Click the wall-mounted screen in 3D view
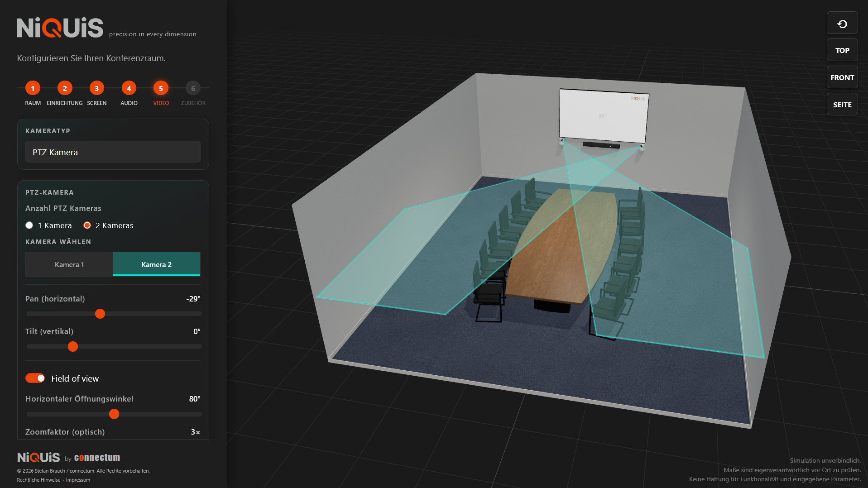Viewport: 868px width, 488px height. 604,116
